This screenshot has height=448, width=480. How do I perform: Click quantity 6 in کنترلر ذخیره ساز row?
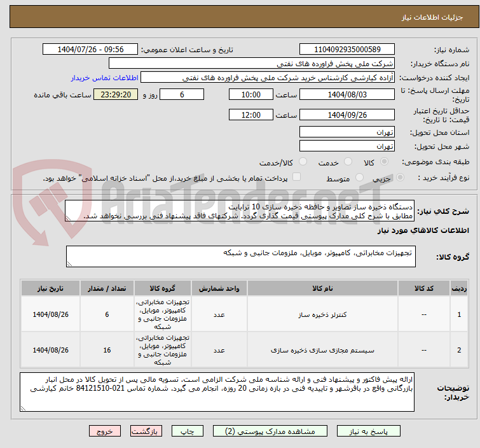[107, 315]
